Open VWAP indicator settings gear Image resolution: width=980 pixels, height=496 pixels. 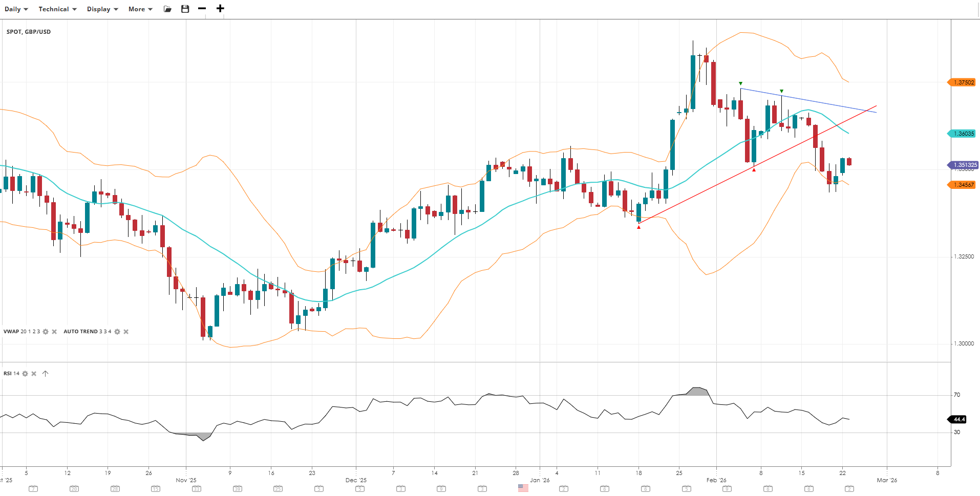pyautogui.click(x=46, y=332)
